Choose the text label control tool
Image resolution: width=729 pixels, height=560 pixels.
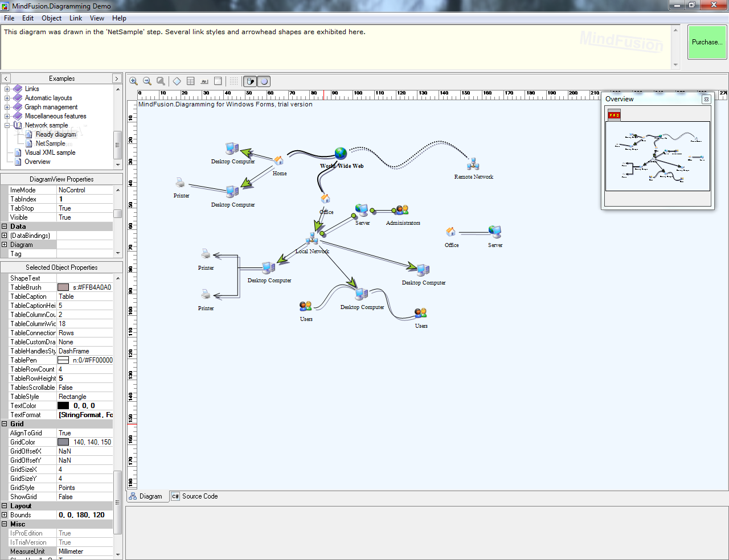[204, 81]
